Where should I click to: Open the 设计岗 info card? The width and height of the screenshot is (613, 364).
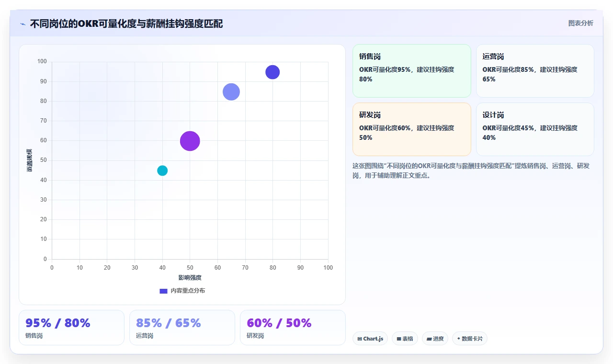535,129
